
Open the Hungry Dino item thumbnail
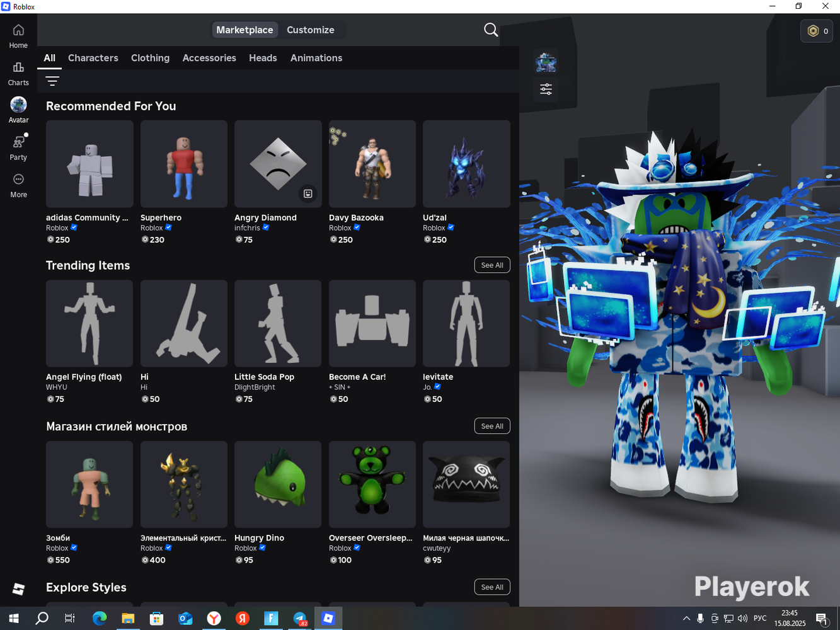[278, 484]
